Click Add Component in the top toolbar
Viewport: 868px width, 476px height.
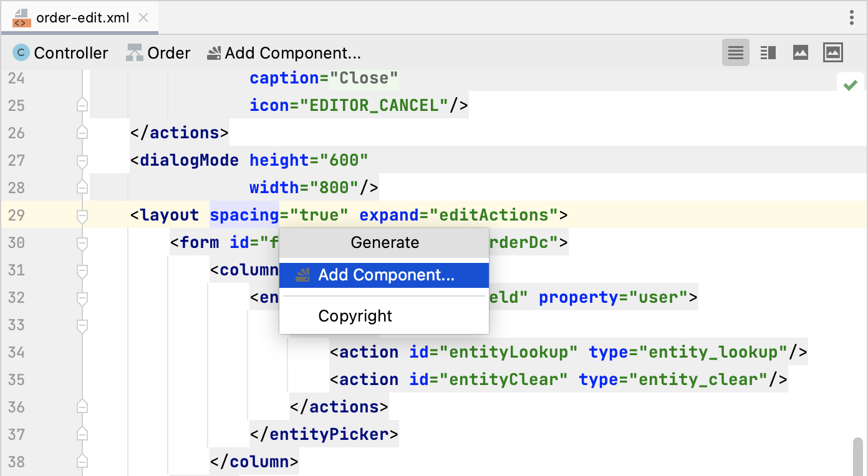click(x=284, y=53)
